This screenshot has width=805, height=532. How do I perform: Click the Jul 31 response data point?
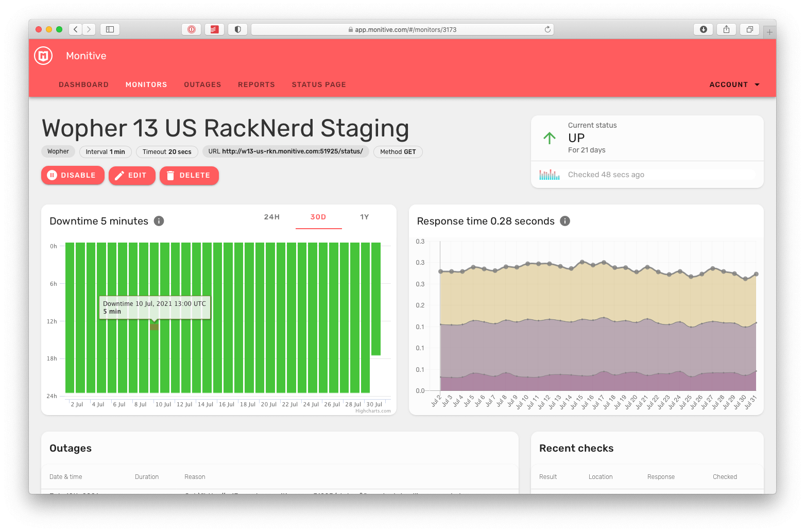click(x=756, y=274)
